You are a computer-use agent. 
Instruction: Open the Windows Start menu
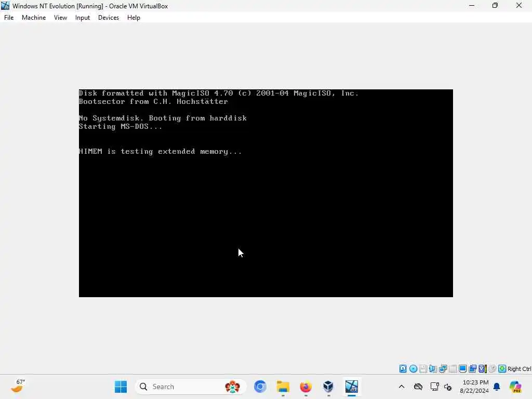point(121,387)
